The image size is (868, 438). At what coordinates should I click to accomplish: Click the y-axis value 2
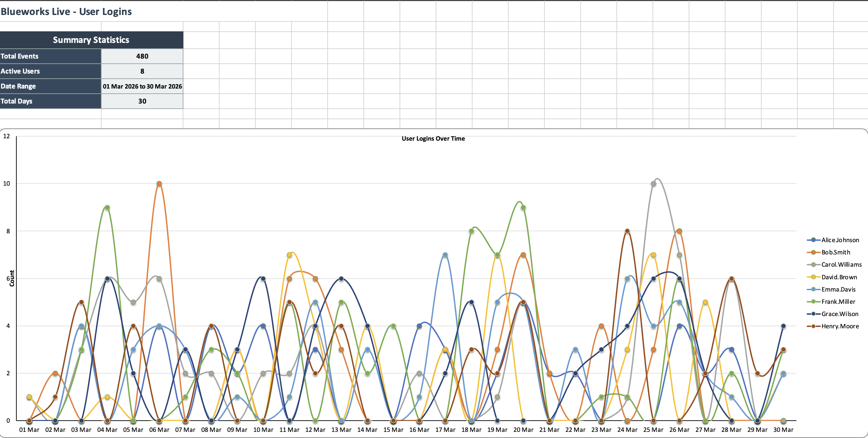tap(8, 373)
